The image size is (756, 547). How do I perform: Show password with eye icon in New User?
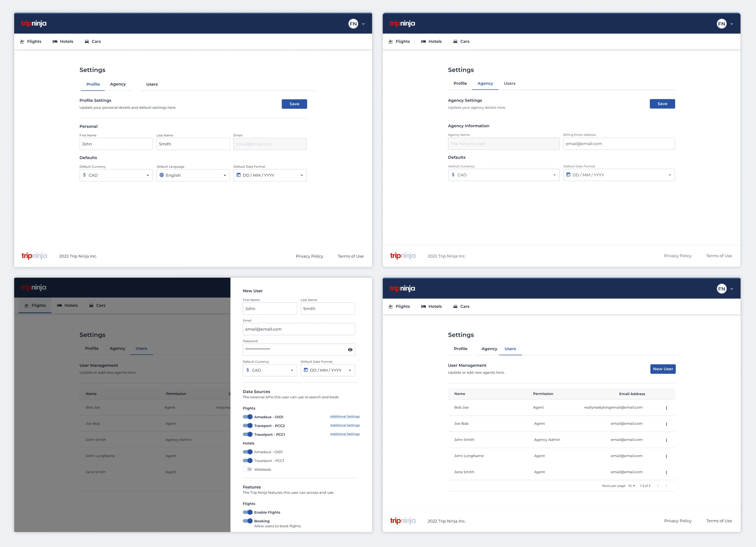click(x=350, y=350)
